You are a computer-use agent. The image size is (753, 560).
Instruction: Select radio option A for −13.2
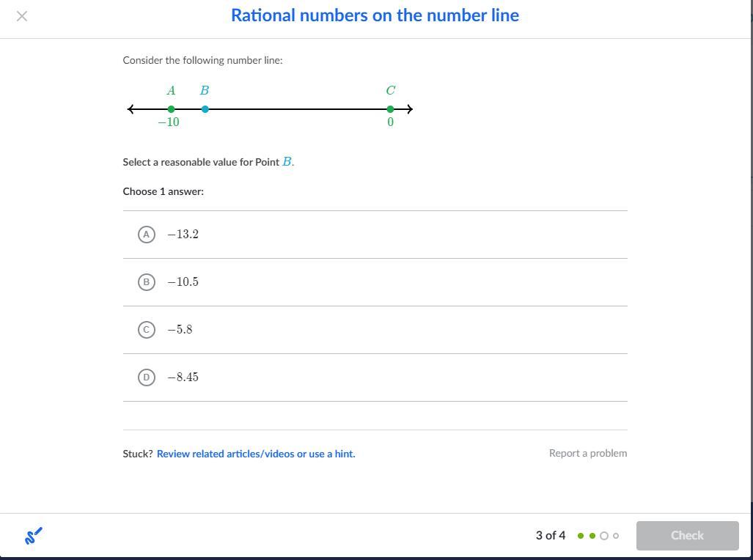click(x=147, y=235)
